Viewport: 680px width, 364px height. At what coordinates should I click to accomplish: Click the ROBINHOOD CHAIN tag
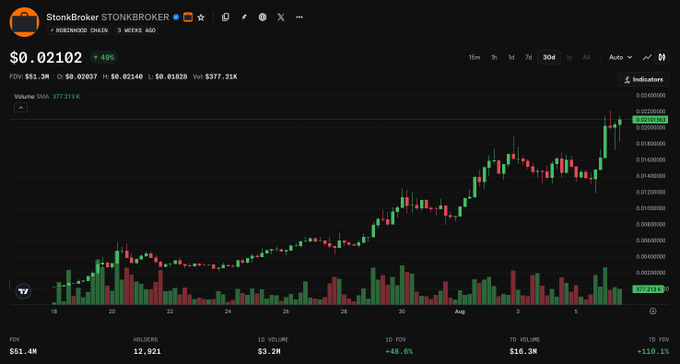[x=79, y=31]
